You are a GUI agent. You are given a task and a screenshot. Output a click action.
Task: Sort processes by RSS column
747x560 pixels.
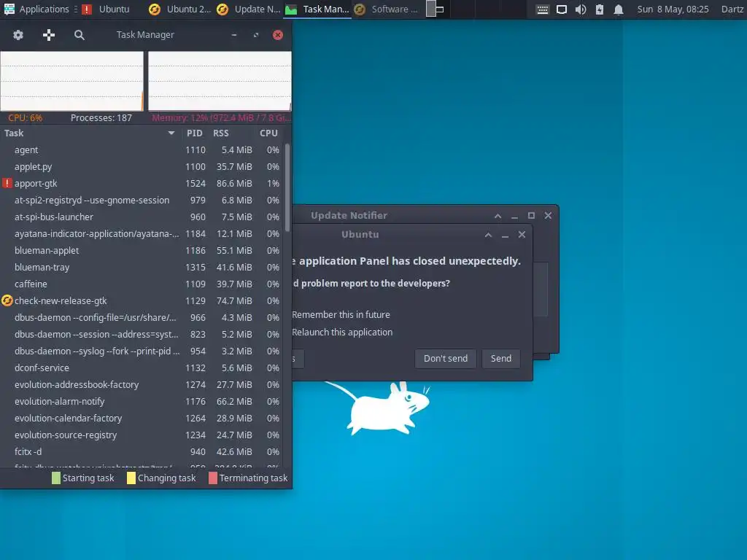[x=220, y=133]
